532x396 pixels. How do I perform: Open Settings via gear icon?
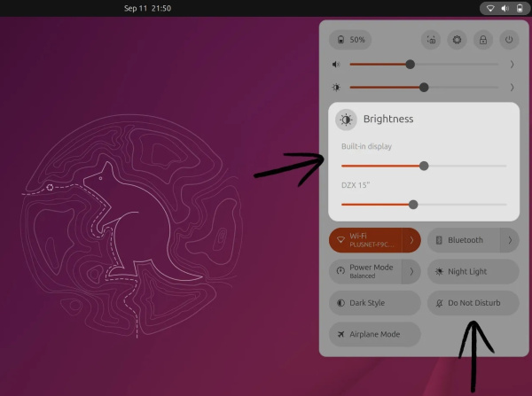tap(457, 40)
